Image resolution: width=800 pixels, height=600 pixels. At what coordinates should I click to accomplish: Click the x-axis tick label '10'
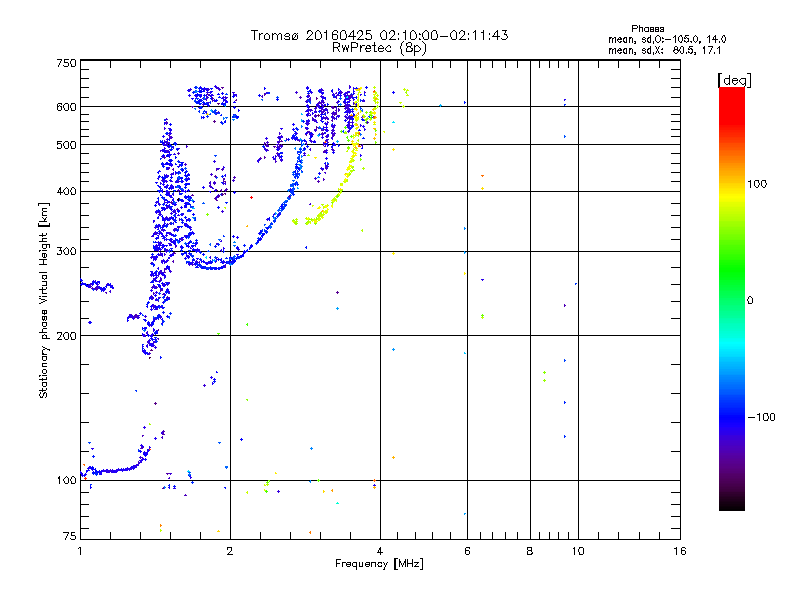(578, 551)
